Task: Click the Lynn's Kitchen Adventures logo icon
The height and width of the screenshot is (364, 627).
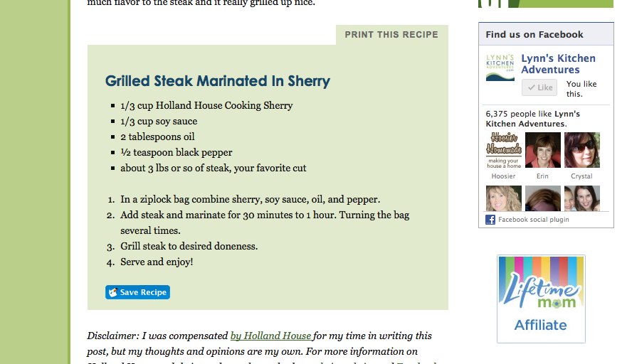Action: [x=500, y=68]
